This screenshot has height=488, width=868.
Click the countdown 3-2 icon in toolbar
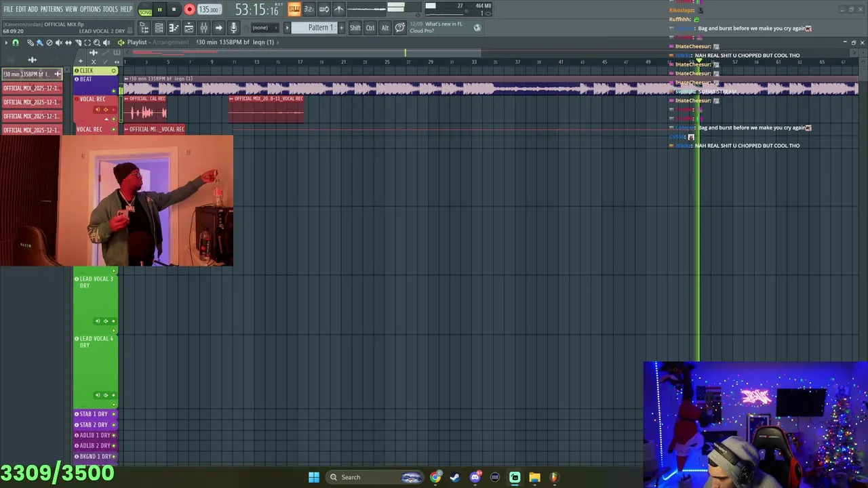pos(309,9)
